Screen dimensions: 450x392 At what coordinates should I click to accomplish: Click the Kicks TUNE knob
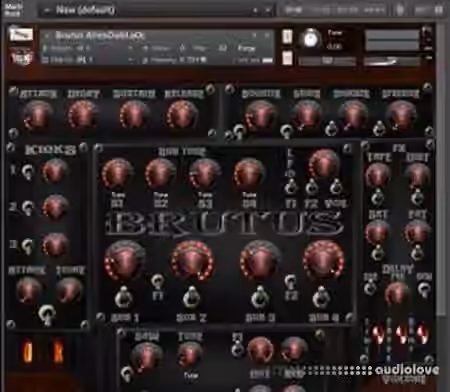coord(69,291)
